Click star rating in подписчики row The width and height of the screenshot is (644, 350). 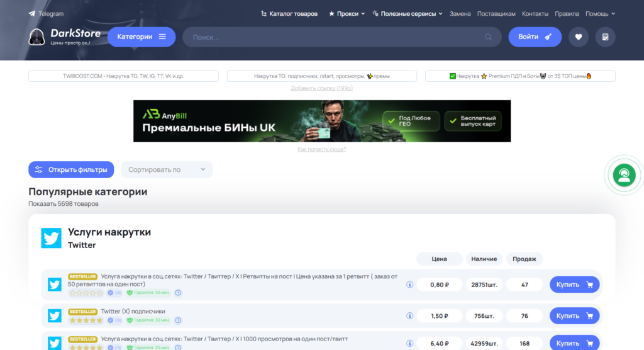[x=86, y=320]
